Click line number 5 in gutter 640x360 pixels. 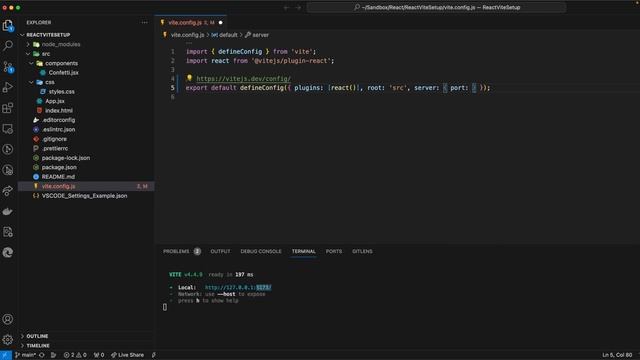pyautogui.click(x=173, y=88)
